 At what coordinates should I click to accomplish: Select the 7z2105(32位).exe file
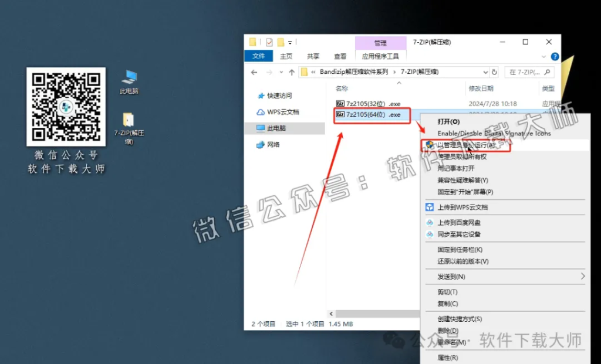pyautogui.click(x=371, y=103)
